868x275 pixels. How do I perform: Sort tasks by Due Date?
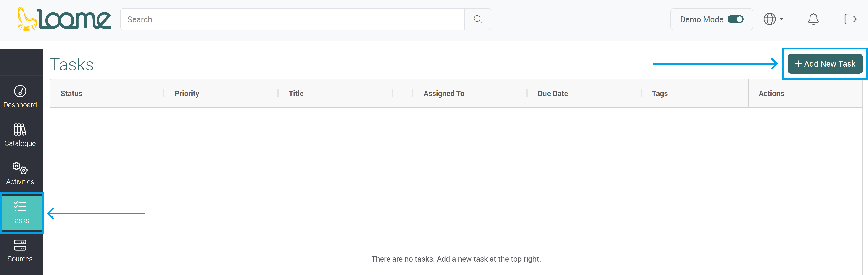point(553,94)
